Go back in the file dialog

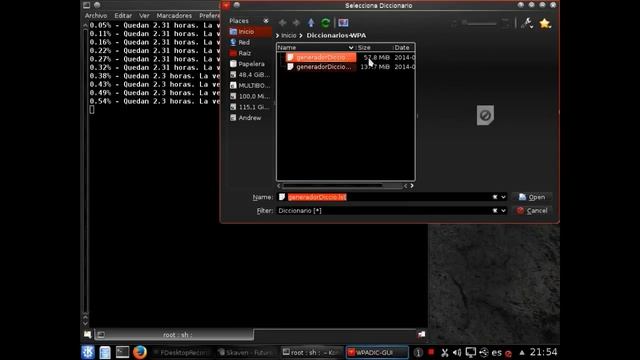pyautogui.click(x=282, y=23)
